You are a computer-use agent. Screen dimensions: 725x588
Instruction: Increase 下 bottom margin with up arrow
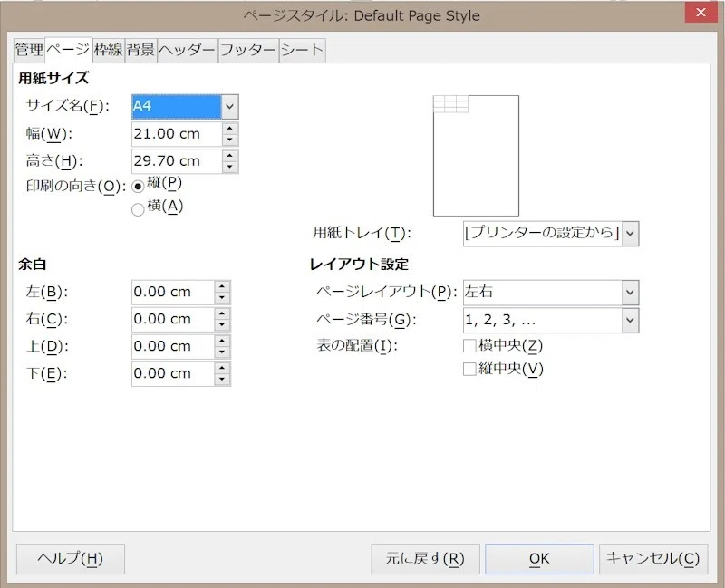(x=222, y=368)
